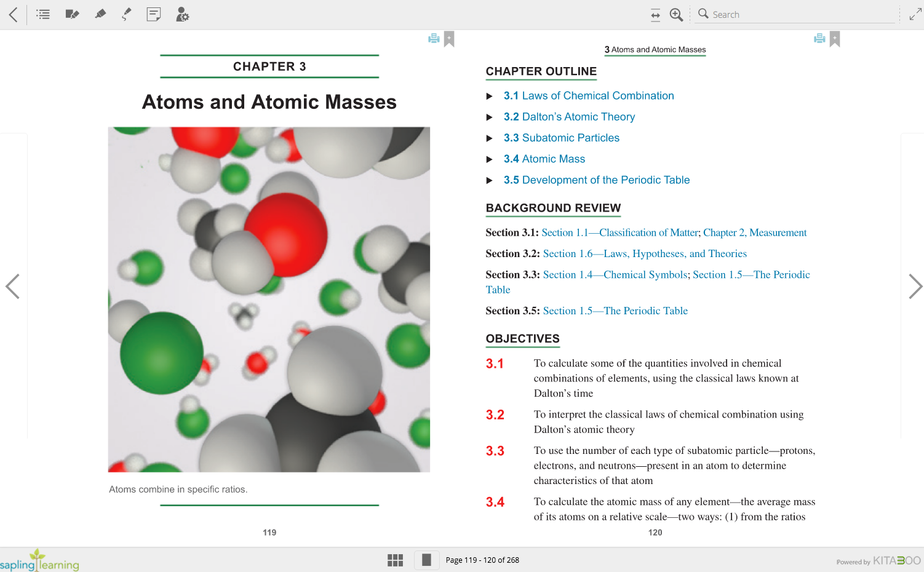Follow Section 1.4 Chemical Symbols link
924x572 pixels.
pos(615,274)
